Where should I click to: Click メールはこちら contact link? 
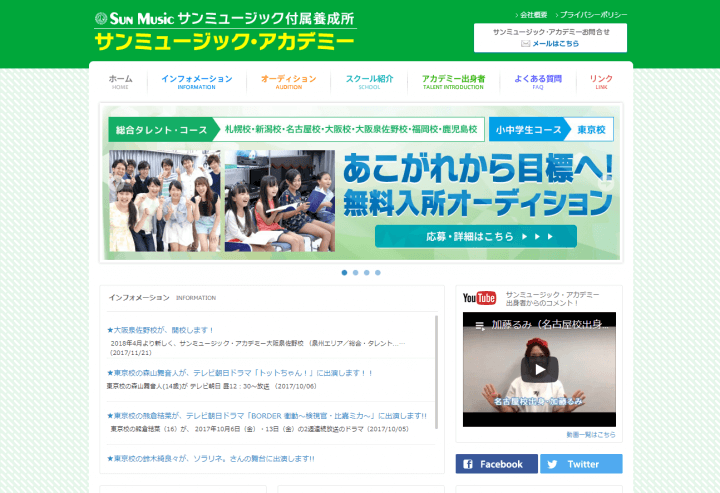click(556, 44)
